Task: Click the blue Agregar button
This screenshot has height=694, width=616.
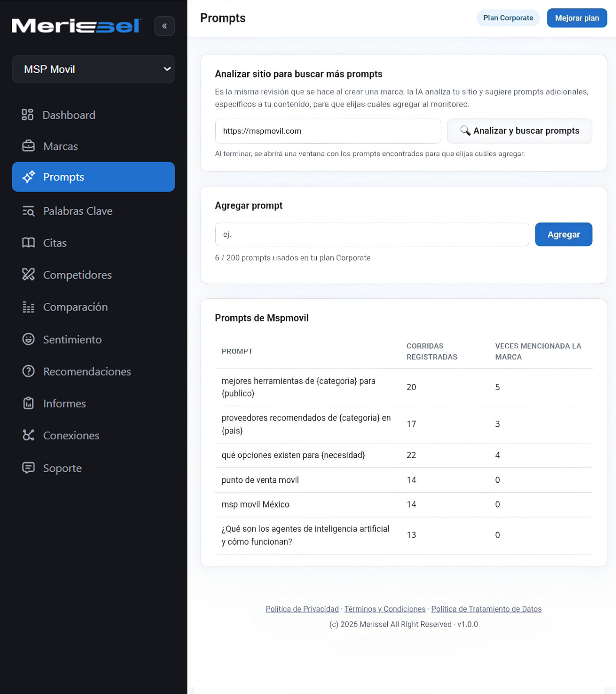Action: 564,235
